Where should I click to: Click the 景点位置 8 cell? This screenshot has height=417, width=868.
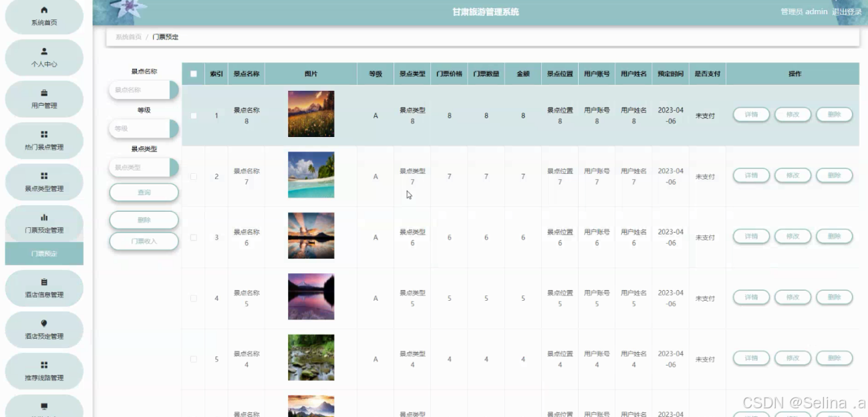pyautogui.click(x=560, y=116)
